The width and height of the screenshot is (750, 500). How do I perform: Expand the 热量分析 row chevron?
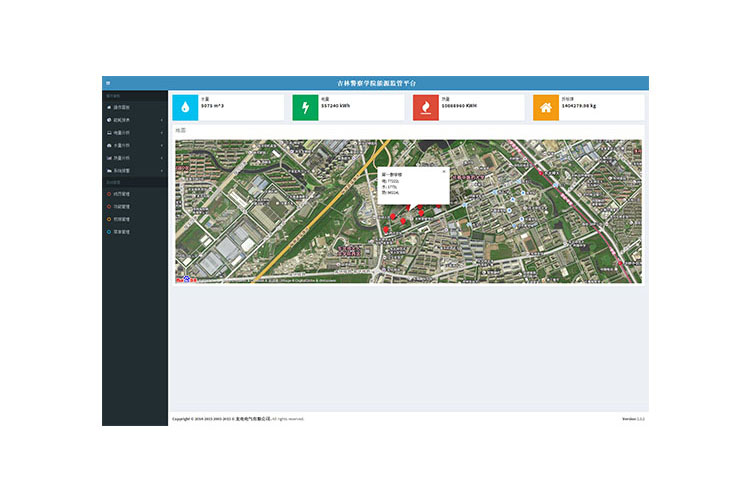162,158
